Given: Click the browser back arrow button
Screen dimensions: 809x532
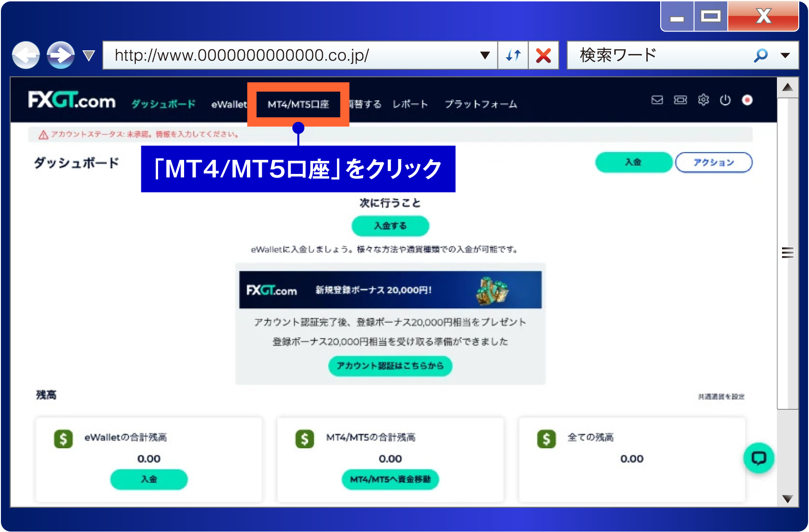Looking at the screenshot, I should coord(26,55).
